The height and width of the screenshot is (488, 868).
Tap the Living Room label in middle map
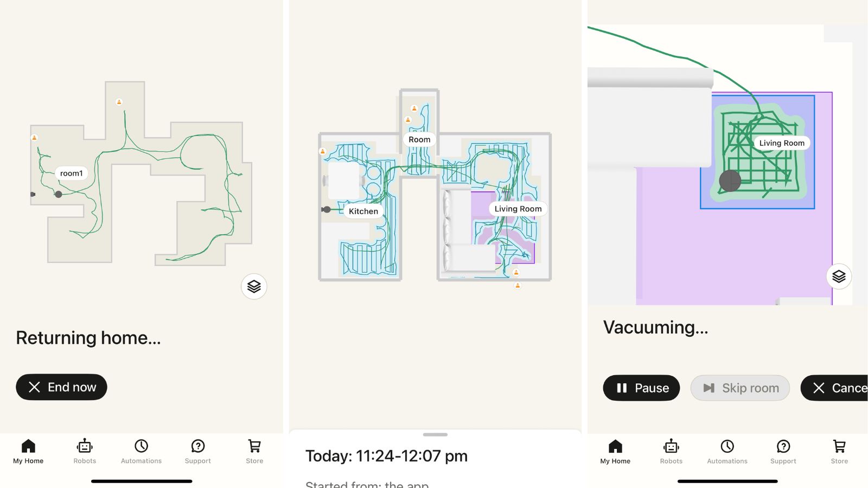pyautogui.click(x=518, y=209)
